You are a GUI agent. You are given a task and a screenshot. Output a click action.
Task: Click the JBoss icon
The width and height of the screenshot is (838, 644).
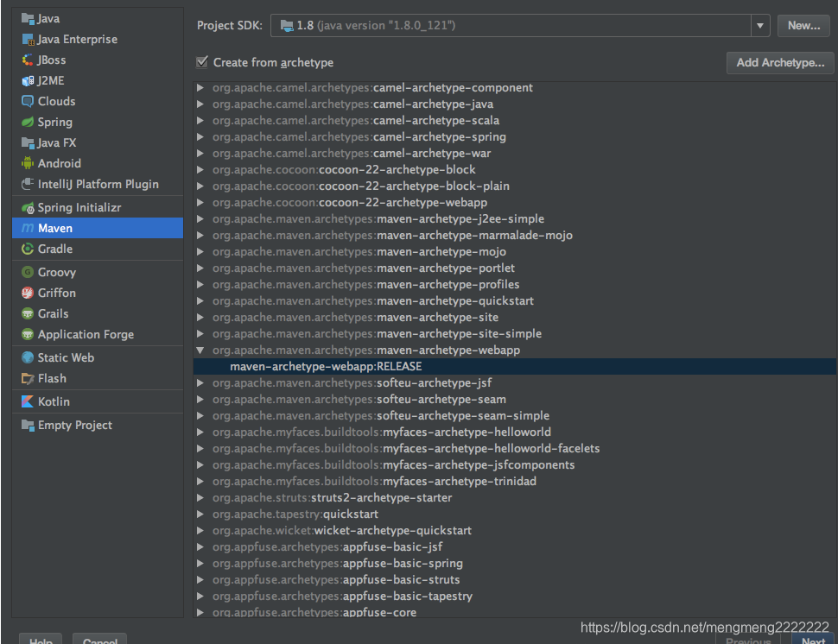click(28, 60)
